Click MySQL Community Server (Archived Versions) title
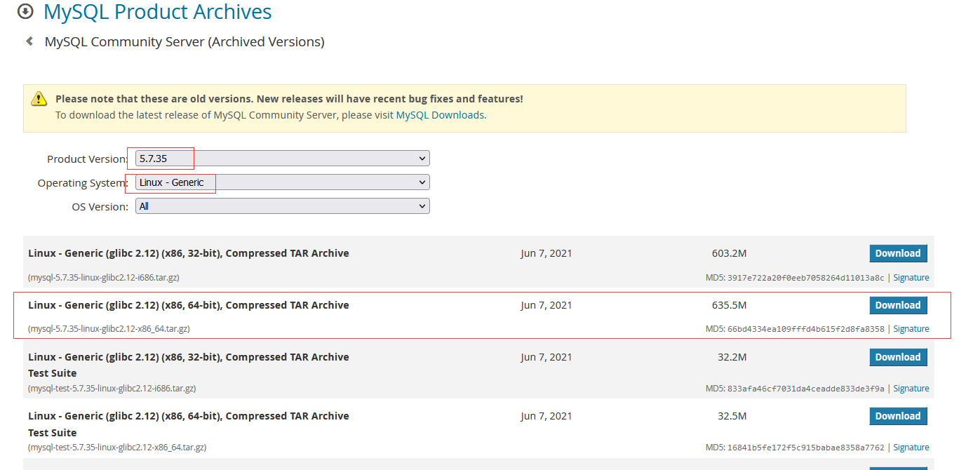Screen dimensions: 980x470 tap(184, 42)
